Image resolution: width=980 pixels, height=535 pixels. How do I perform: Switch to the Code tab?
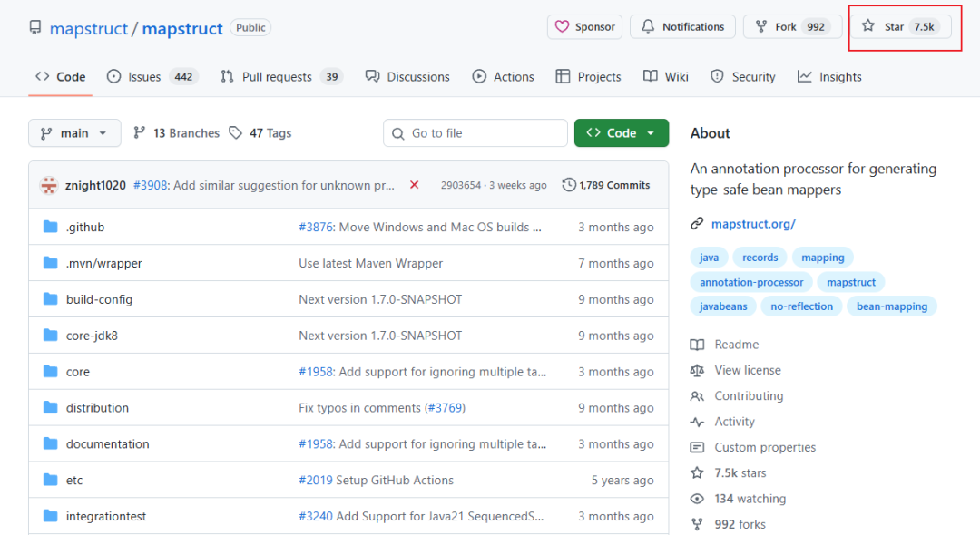(x=61, y=77)
